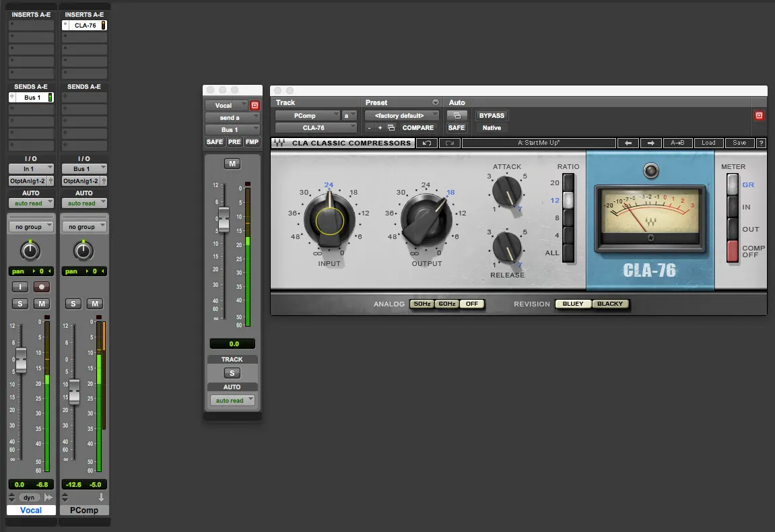Click the OUTPUT knob on CLA-76
Image resolution: width=775 pixels, height=532 pixels.
point(426,220)
